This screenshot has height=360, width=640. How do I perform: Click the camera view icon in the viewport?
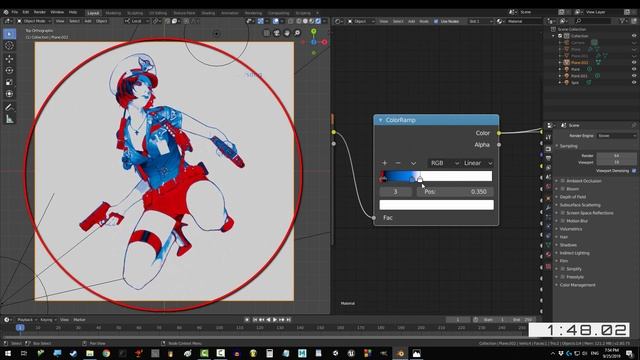point(277,33)
